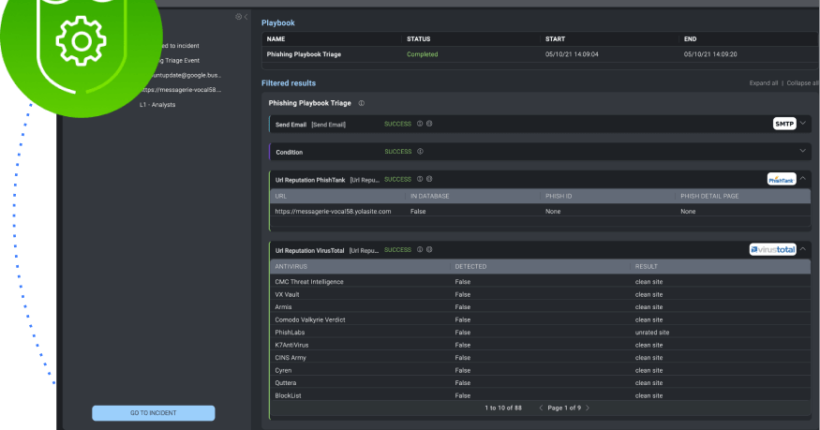This screenshot has height=430, width=820.
Task: Click DETECTED column header
Action: coord(471,267)
